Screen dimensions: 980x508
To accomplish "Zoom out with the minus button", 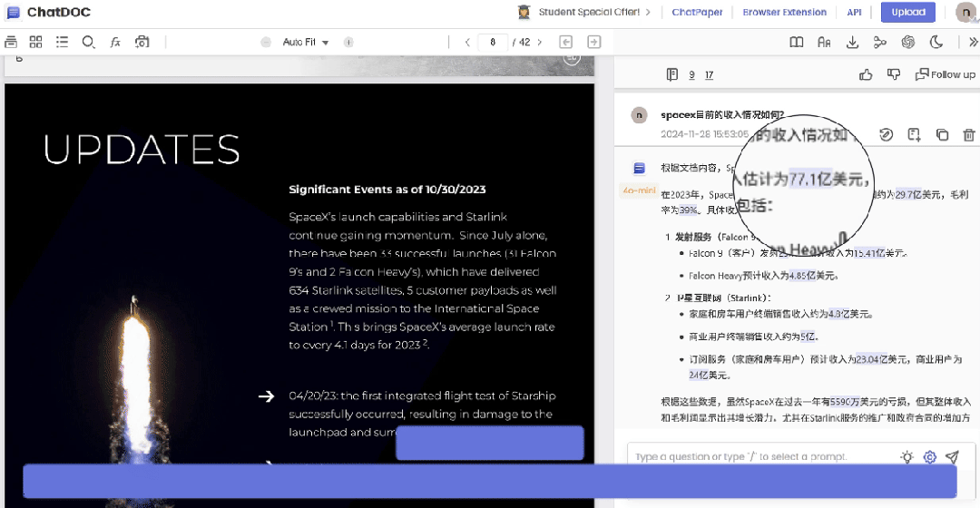I will (x=266, y=42).
